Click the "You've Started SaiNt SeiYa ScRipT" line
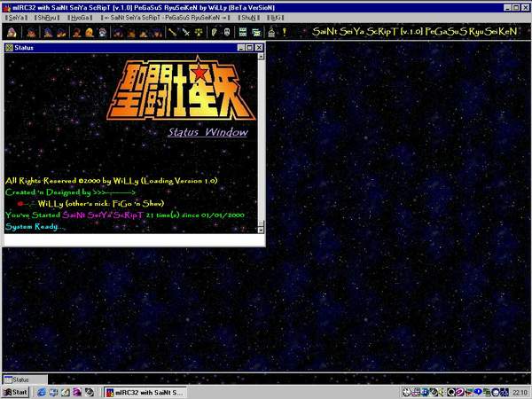 (124, 215)
